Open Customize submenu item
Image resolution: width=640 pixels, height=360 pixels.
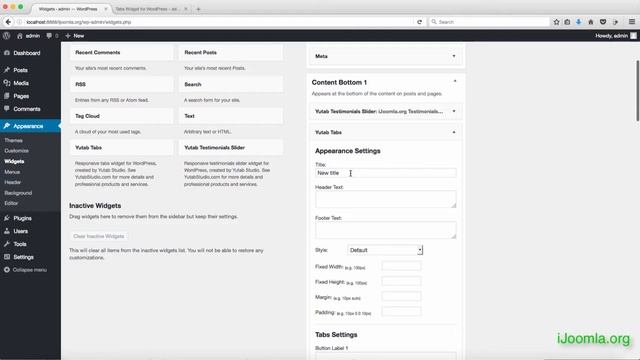pyautogui.click(x=16, y=151)
